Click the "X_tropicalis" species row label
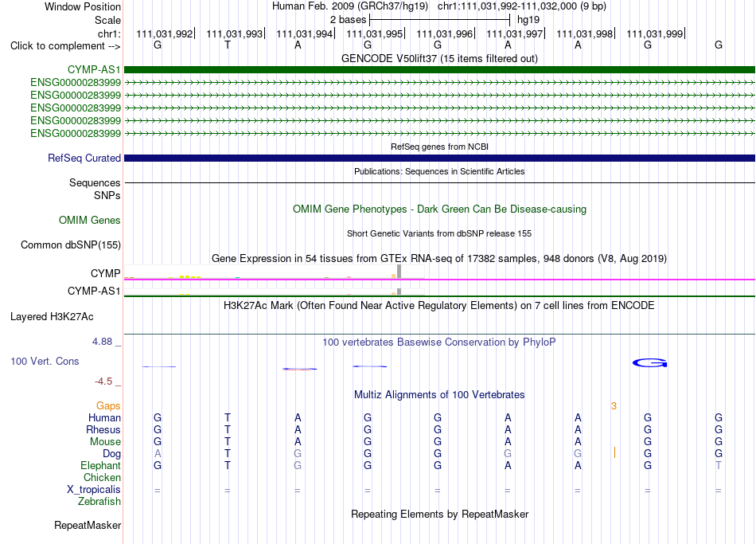The width and height of the screenshot is (756, 544). (94, 490)
